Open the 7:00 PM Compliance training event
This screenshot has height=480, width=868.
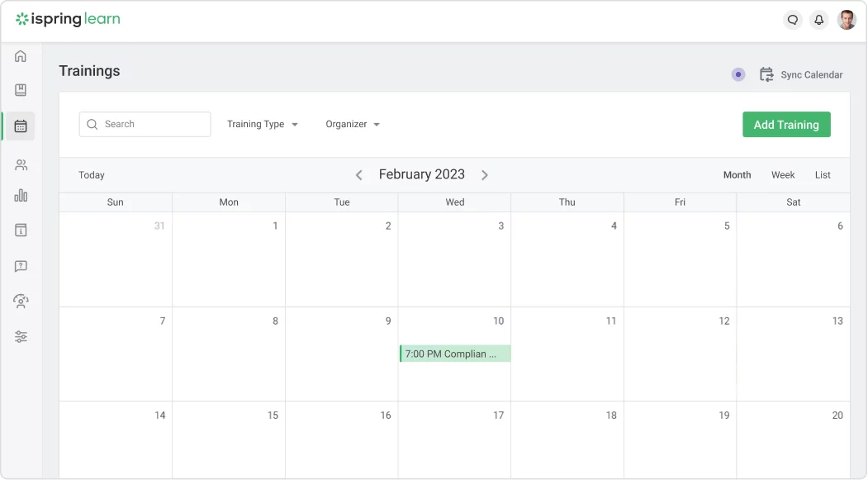point(455,354)
